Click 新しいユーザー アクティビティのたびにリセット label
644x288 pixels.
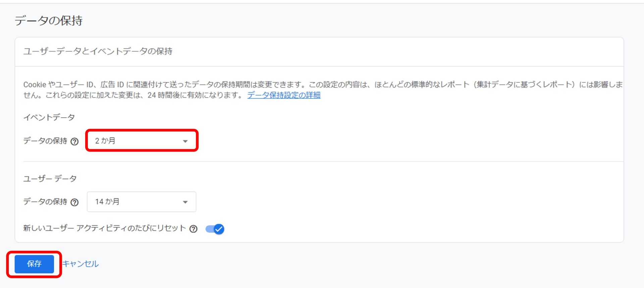[x=105, y=228]
